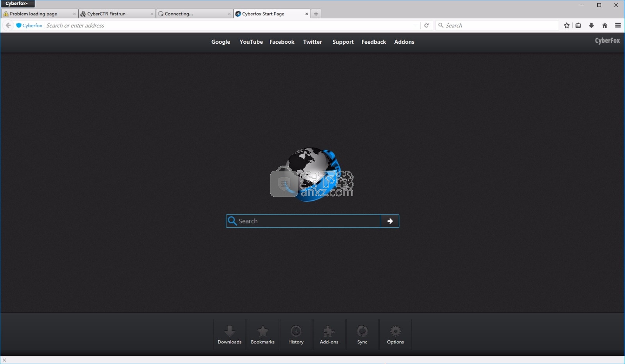Close the Problem loading page tab
The width and height of the screenshot is (625, 364).
pyautogui.click(x=74, y=14)
